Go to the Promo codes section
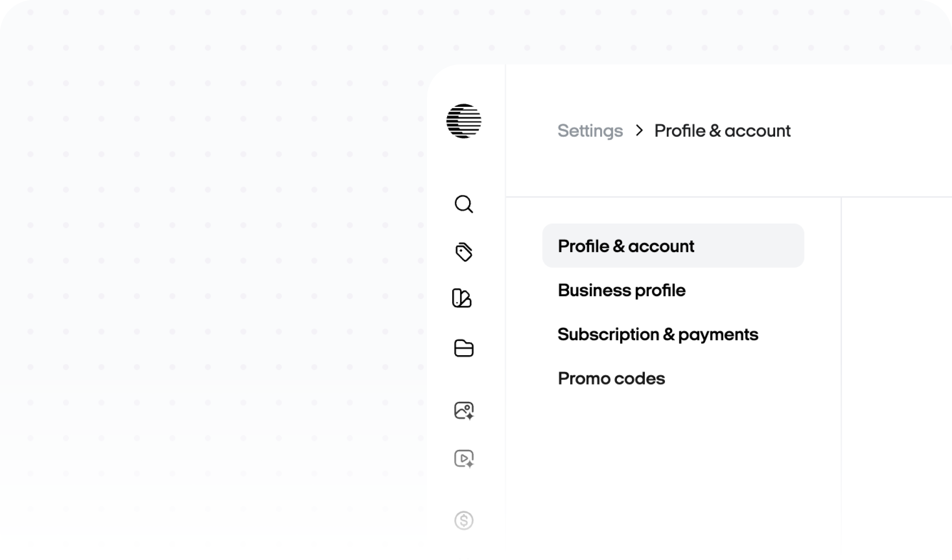952x560 pixels. click(x=611, y=378)
